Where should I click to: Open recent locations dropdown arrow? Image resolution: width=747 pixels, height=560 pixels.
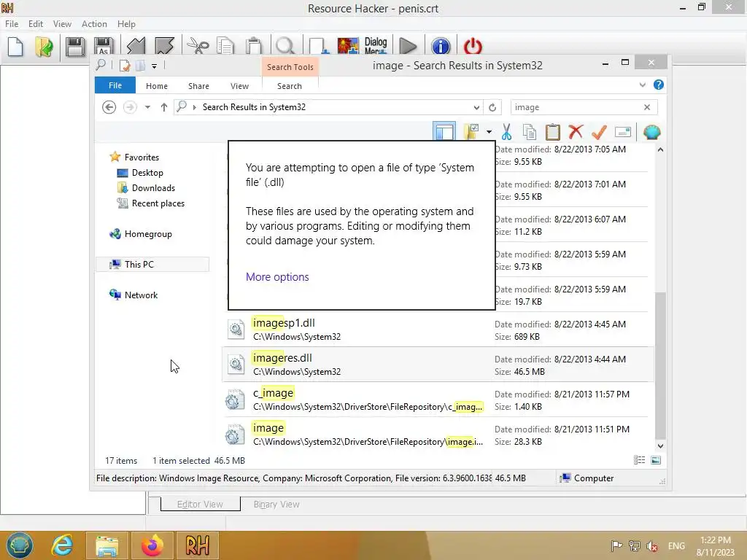pos(147,107)
